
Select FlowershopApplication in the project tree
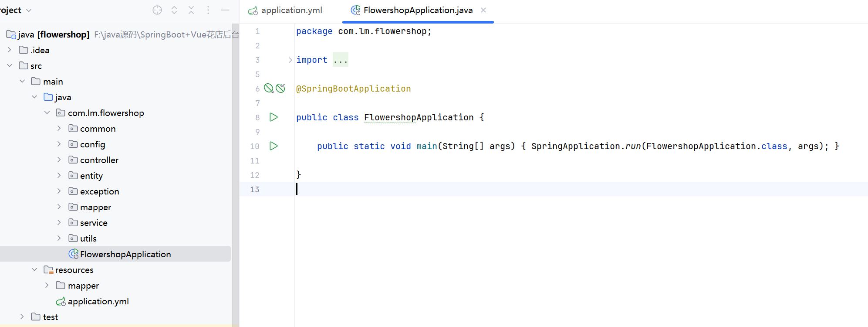point(115,254)
